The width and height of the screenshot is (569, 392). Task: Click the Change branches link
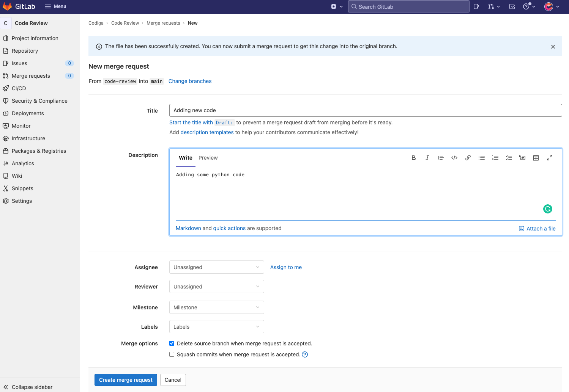click(190, 81)
